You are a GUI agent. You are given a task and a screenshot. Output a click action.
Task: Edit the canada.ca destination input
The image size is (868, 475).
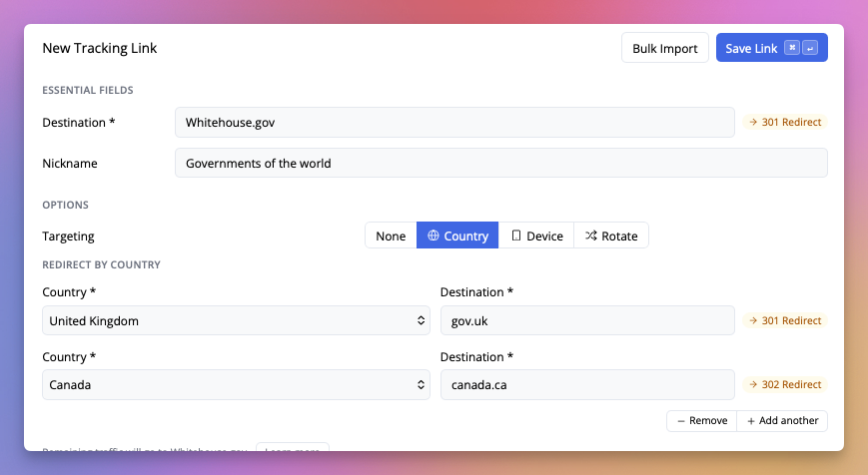(x=587, y=384)
